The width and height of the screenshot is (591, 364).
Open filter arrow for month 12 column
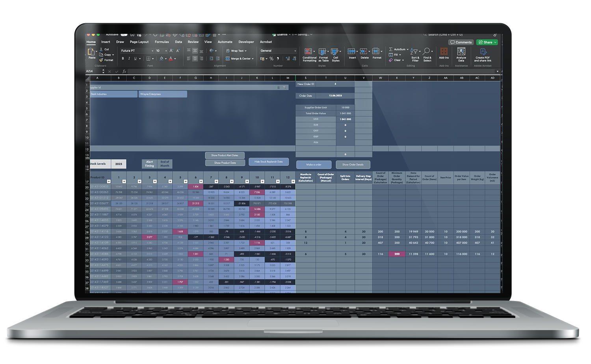click(293, 182)
